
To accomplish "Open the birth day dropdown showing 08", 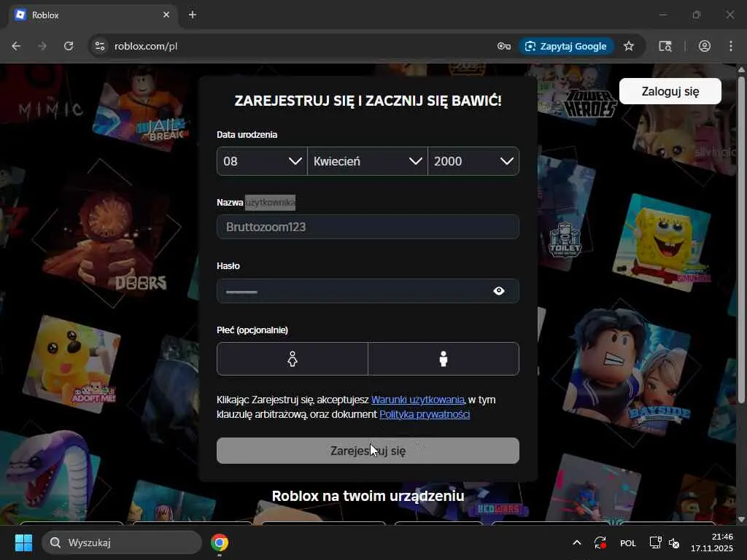I will click(262, 161).
